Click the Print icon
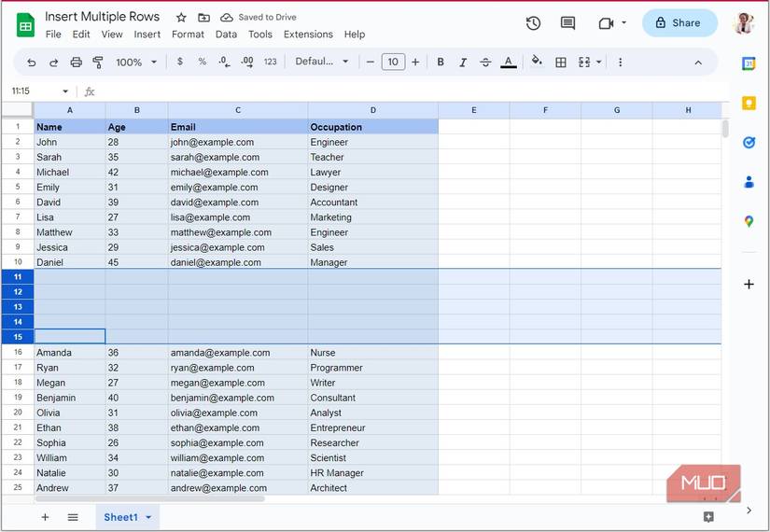 point(77,63)
